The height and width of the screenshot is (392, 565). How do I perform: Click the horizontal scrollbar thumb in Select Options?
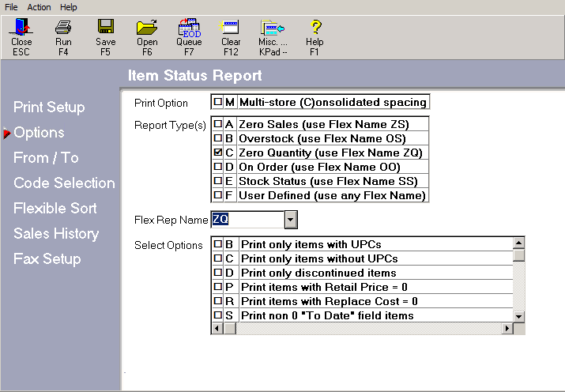[230, 328]
